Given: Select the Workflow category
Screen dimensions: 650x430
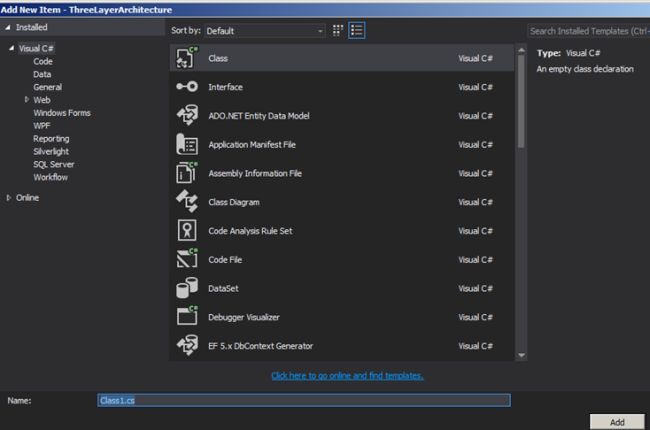Looking at the screenshot, I should tap(50, 177).
